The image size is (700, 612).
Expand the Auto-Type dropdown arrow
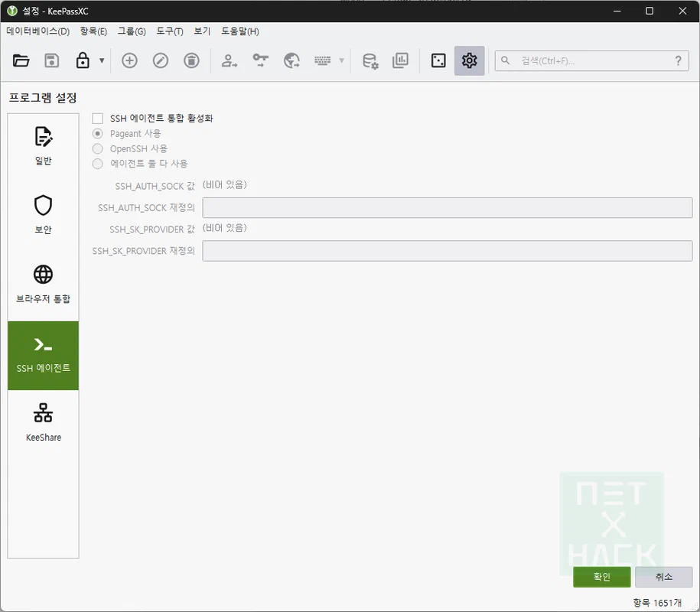(341, 60)
